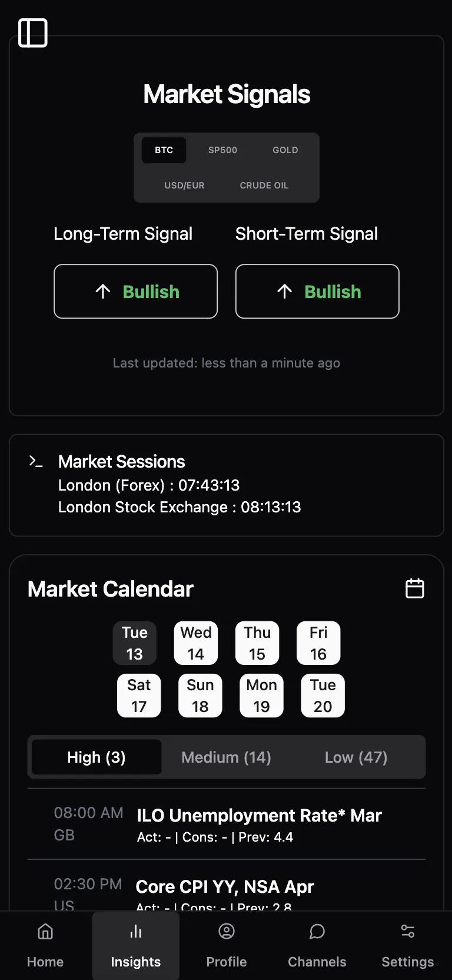Switch to Low (47) impact tab
The image size is (452, 980).
pos(356,757)
